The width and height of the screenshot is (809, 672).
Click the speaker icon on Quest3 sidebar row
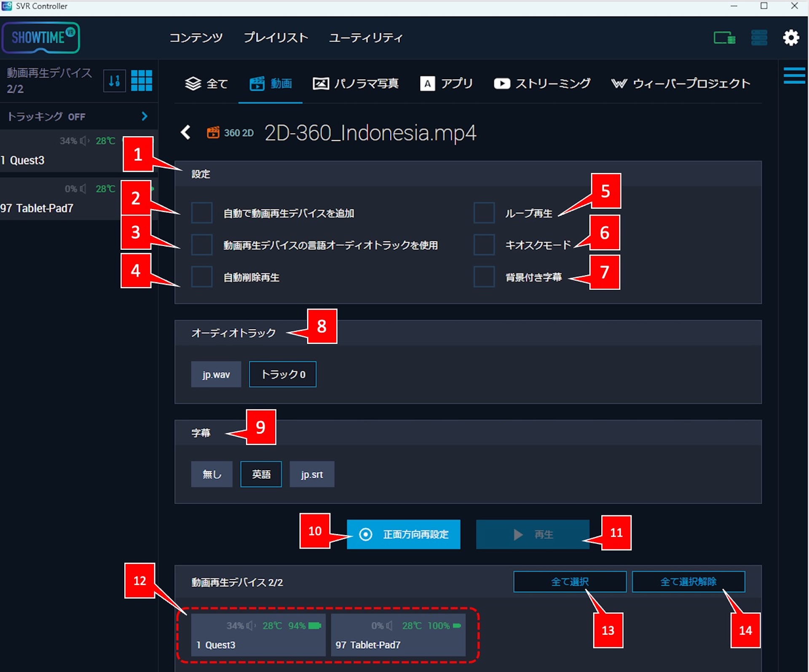click(x=85, y=141)
